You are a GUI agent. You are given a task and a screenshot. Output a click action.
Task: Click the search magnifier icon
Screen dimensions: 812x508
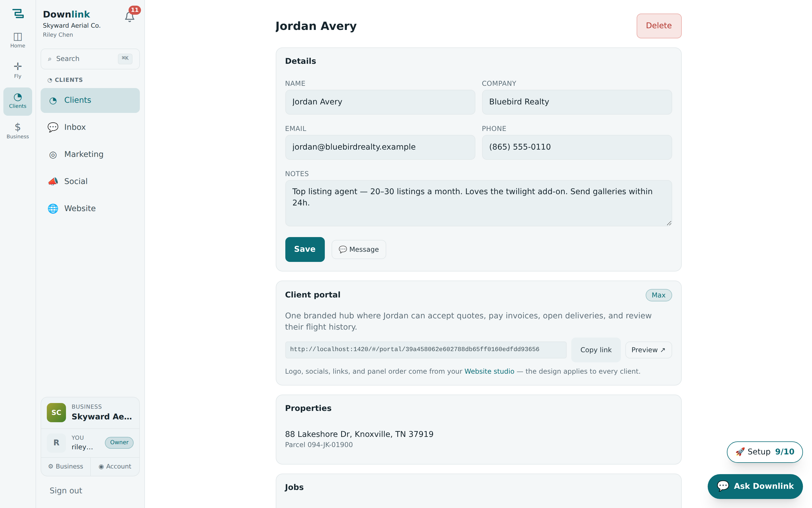[50, 59]
